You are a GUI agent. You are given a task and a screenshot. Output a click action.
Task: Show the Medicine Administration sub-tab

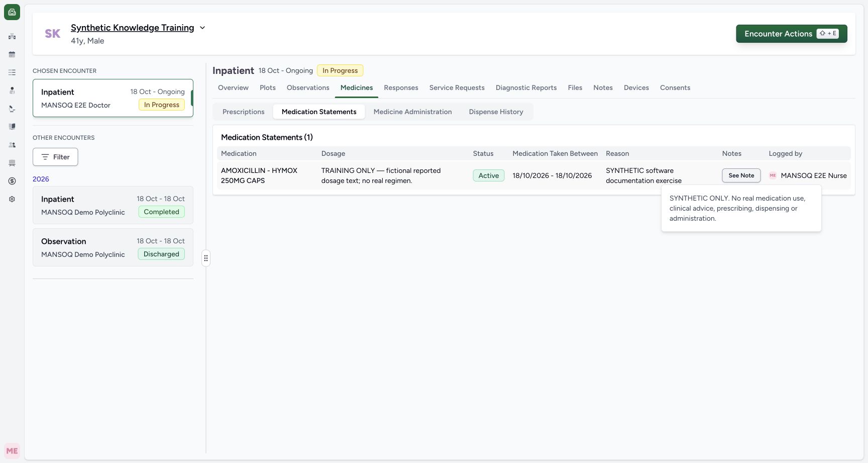413,112
